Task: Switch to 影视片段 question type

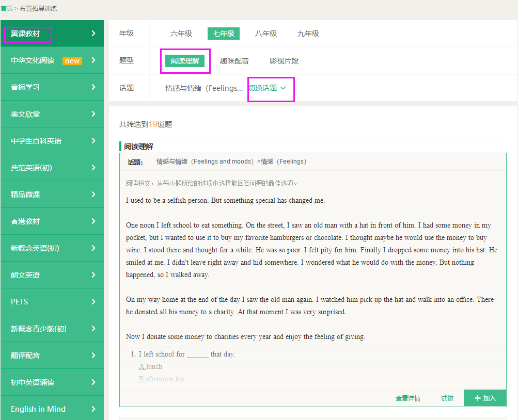Action: 284,61
